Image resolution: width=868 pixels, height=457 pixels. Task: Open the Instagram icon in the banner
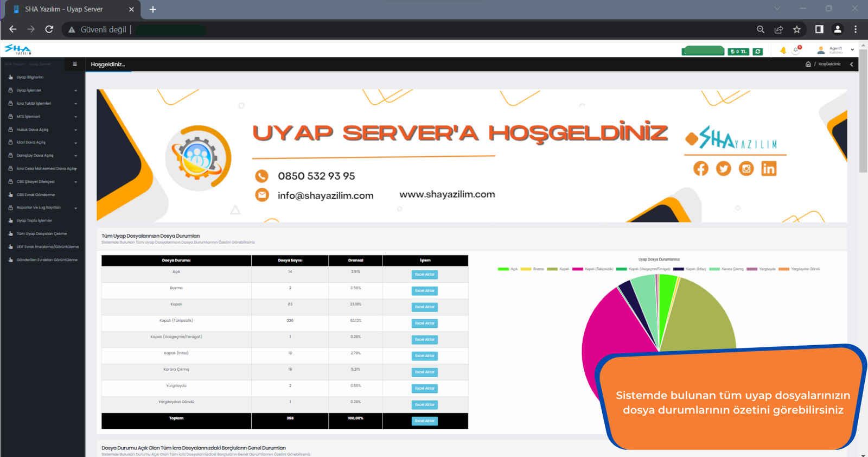click(746, 169)
